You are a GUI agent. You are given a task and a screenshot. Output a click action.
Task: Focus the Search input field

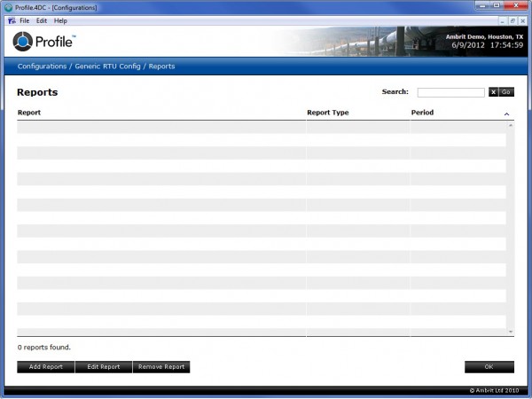pos(450,92)
